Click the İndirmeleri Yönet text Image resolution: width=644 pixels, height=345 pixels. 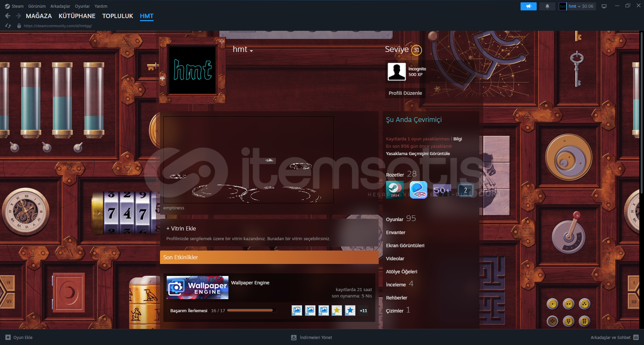[316, 337]
